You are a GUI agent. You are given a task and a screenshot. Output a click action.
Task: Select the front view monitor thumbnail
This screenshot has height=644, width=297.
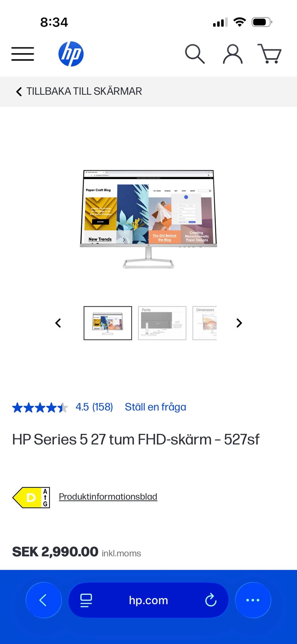click(108, 323)
